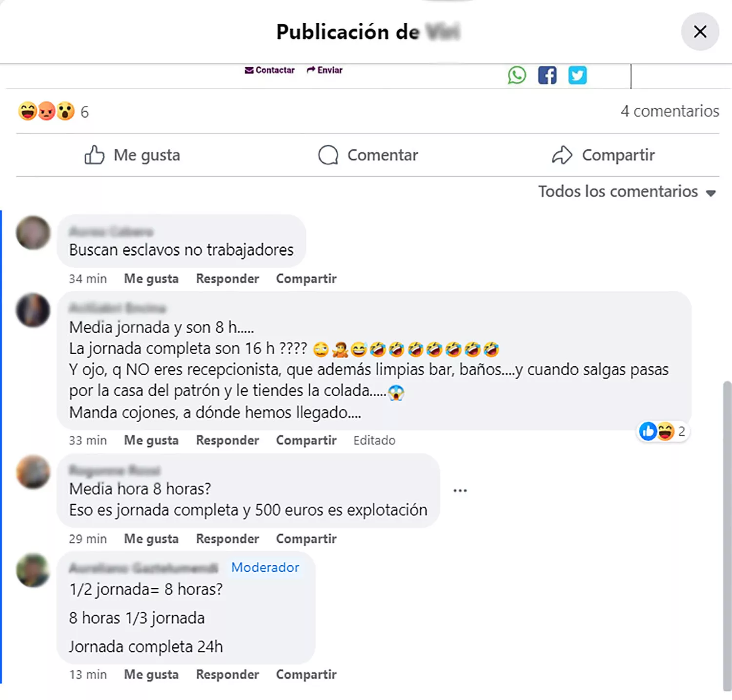Click the Twitter share icon
This screenshot has width=732, height=700.
(577, 75)
